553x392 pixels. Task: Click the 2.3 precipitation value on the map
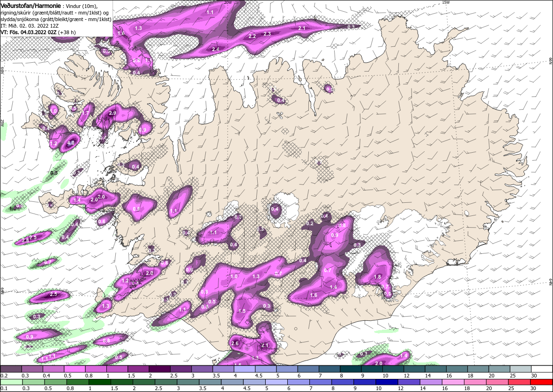tap(267, 34)
